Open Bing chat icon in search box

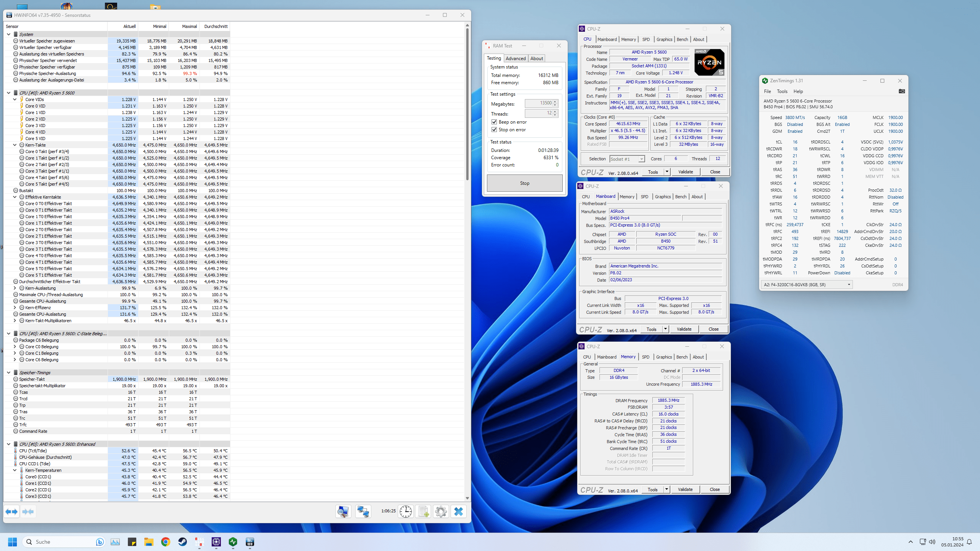(100, 542)
